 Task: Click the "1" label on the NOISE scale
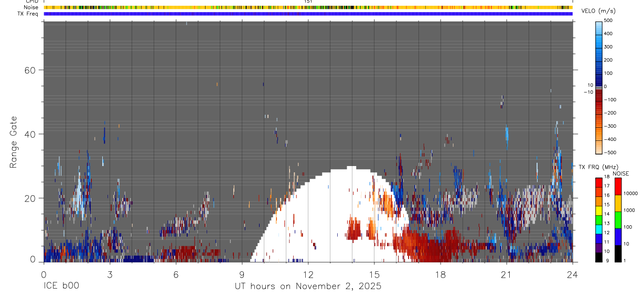(625, 260)
